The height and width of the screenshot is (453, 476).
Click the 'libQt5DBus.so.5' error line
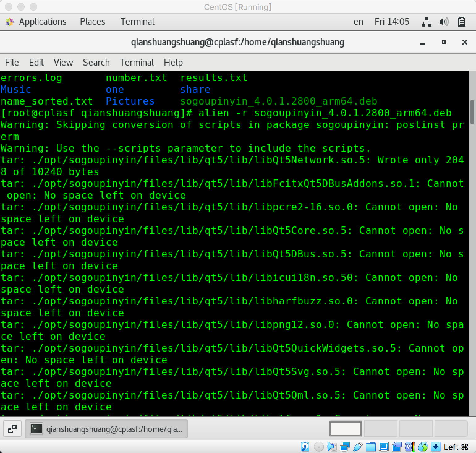tap(232, 260)
